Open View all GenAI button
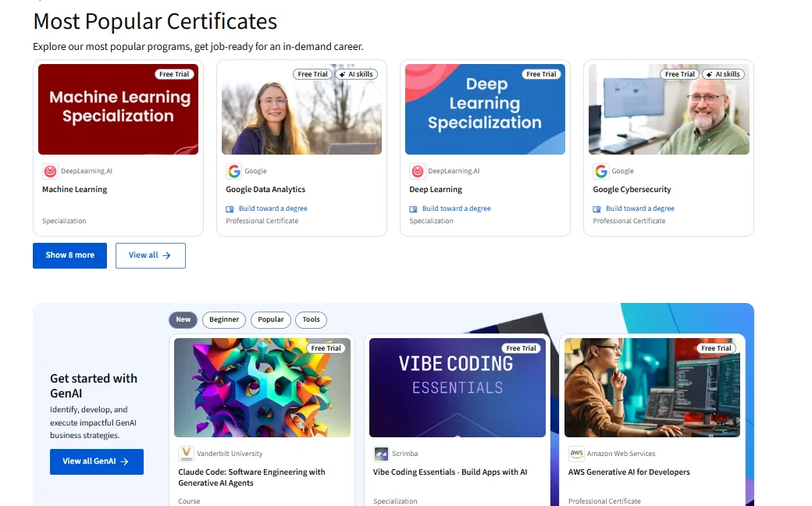Screen dimensions: 812x506 click(96, 461)
